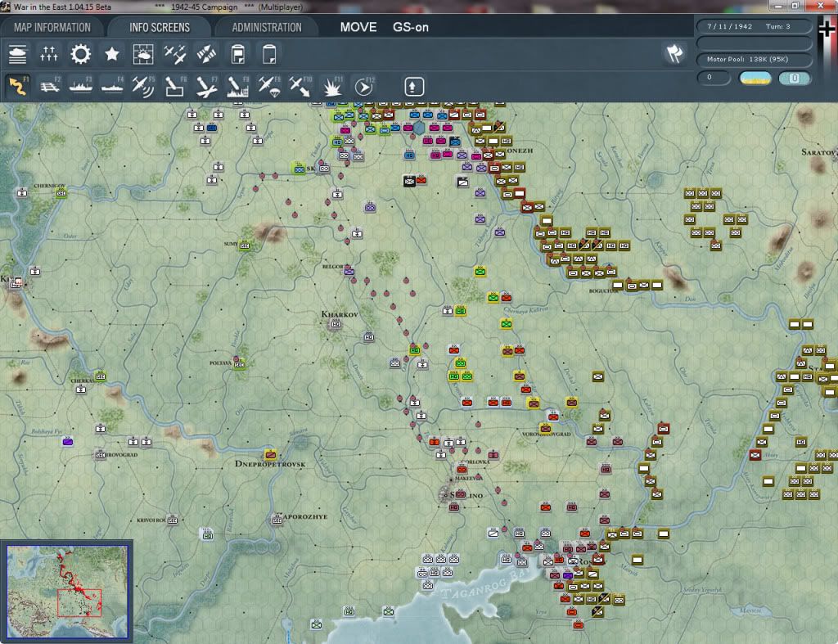This screenshot has width=838, height=644.
Task: Open the gear production screen icon
Action: (x=81, y=54)
